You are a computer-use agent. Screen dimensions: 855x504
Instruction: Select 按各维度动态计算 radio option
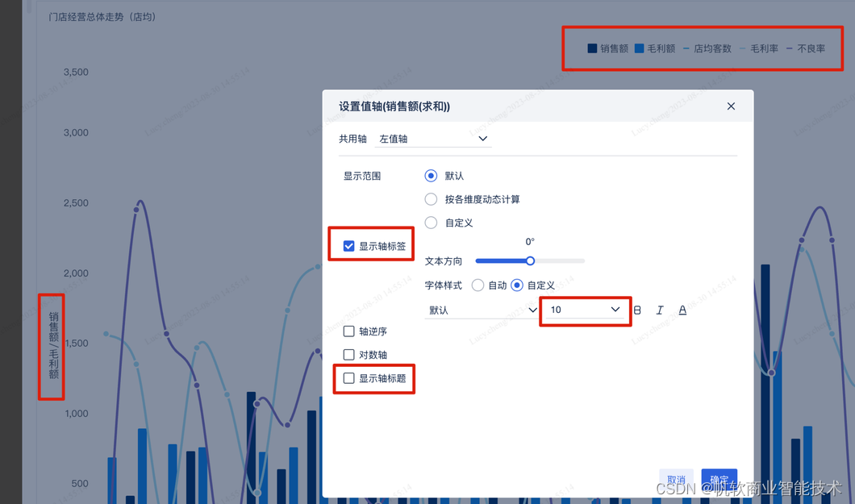431,199
